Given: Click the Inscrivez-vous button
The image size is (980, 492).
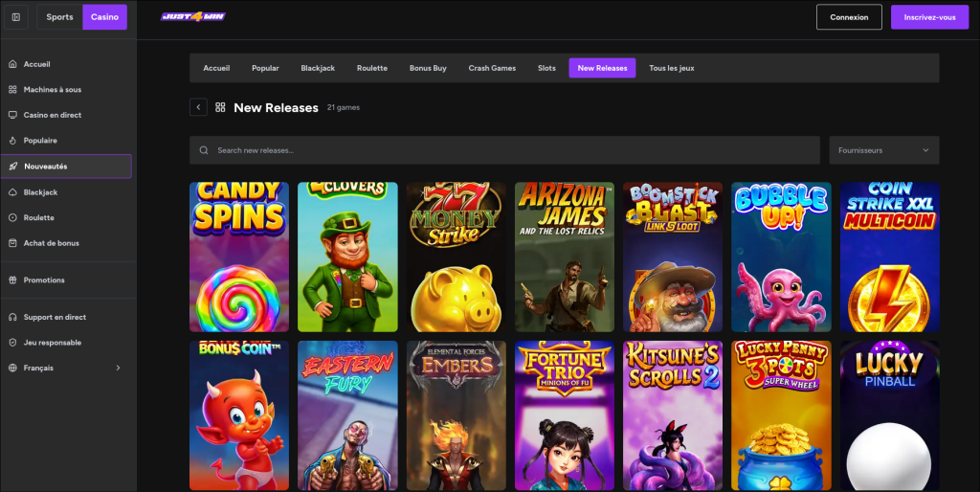Looking at the screenshot, I should click(x=929, y=17).
